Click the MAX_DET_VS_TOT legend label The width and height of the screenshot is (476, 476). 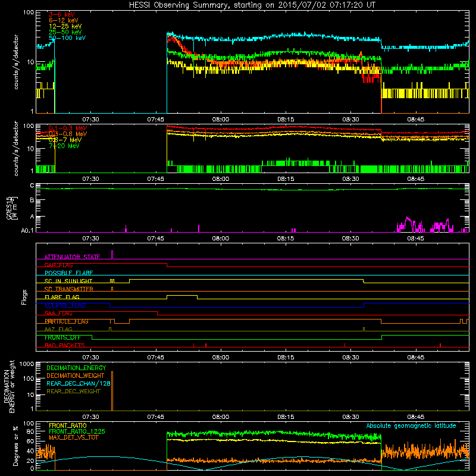pyautogui.click(x=74, y=437)
